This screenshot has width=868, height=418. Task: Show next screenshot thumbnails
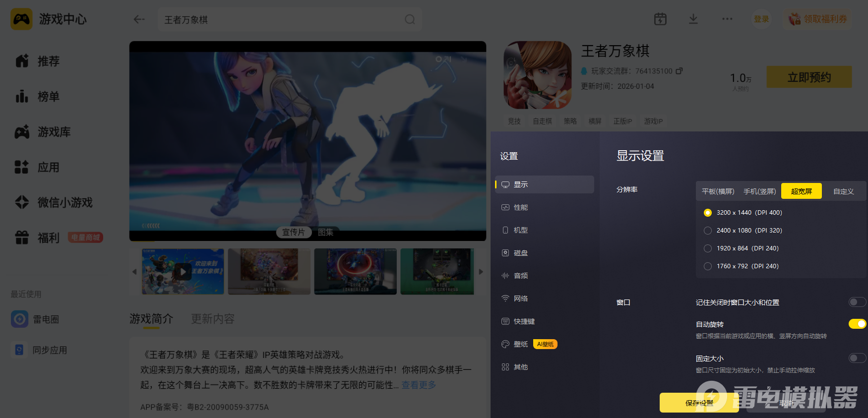pyautogui.click(x=481, y=272)
